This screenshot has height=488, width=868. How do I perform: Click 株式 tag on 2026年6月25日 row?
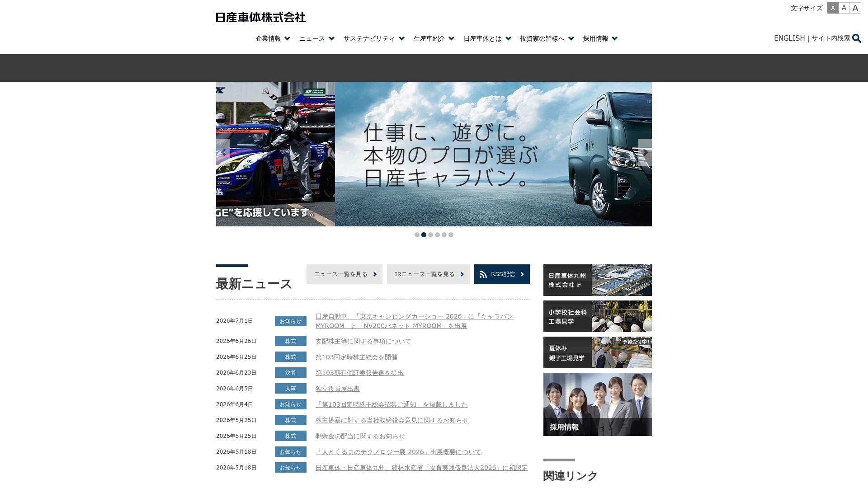pos(291,357)
